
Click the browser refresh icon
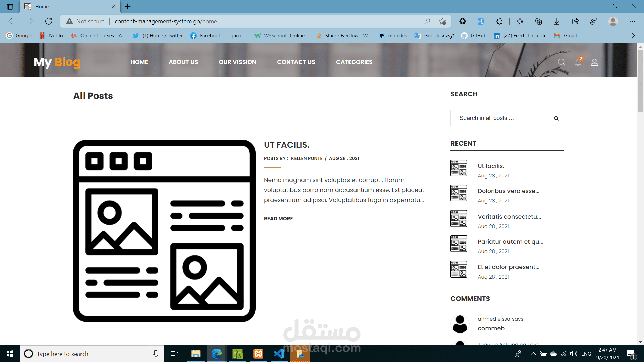49,21
